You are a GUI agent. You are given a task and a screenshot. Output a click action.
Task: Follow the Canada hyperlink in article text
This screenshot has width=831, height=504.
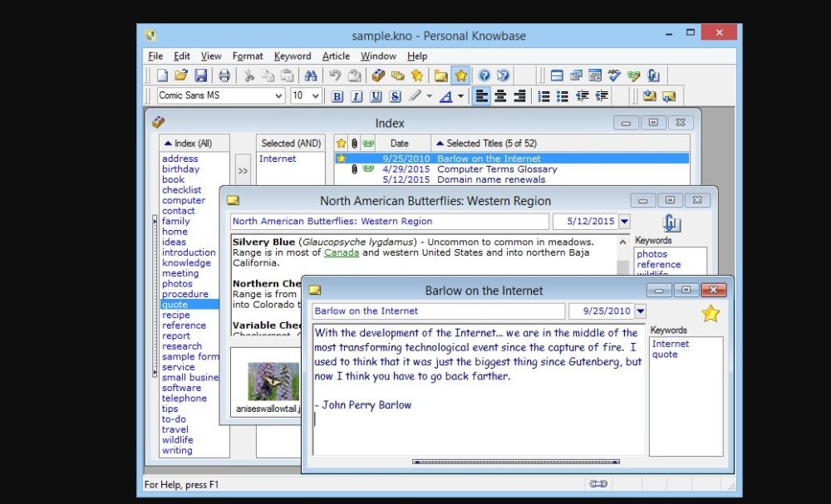[x=342, y=252]
